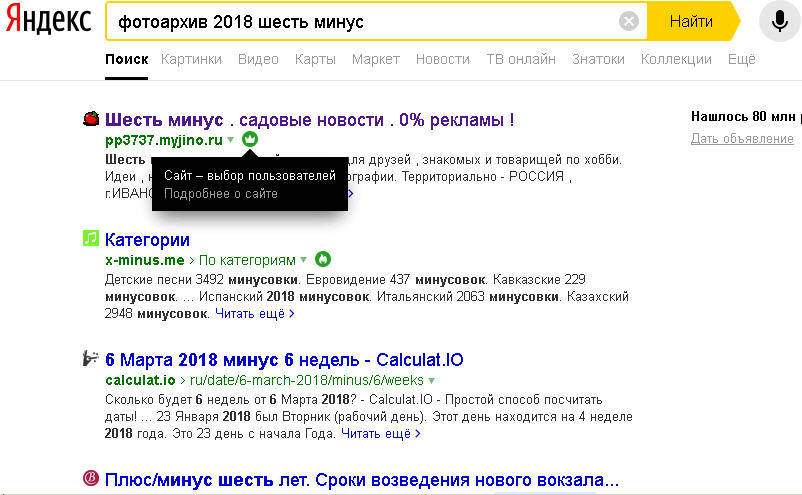802x495 pixels.
Task: Click the green music note favicon for Категории
Action: click(91, 238)
